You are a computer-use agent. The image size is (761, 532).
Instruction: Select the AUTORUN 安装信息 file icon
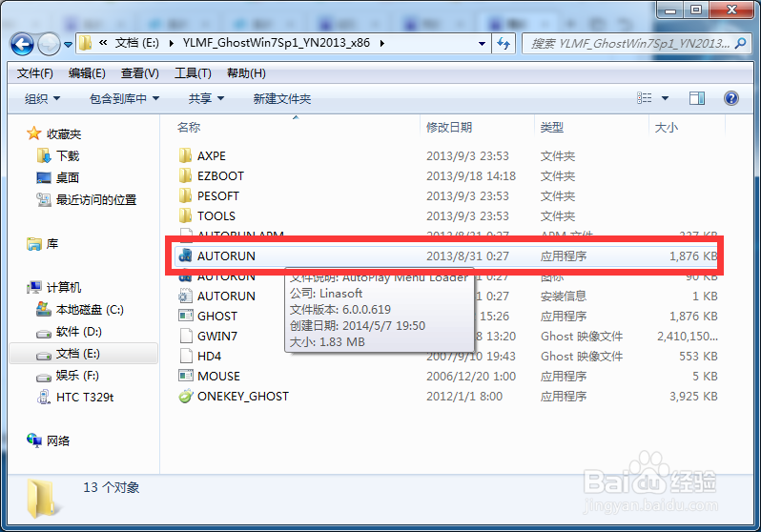[x=185, y=296]
